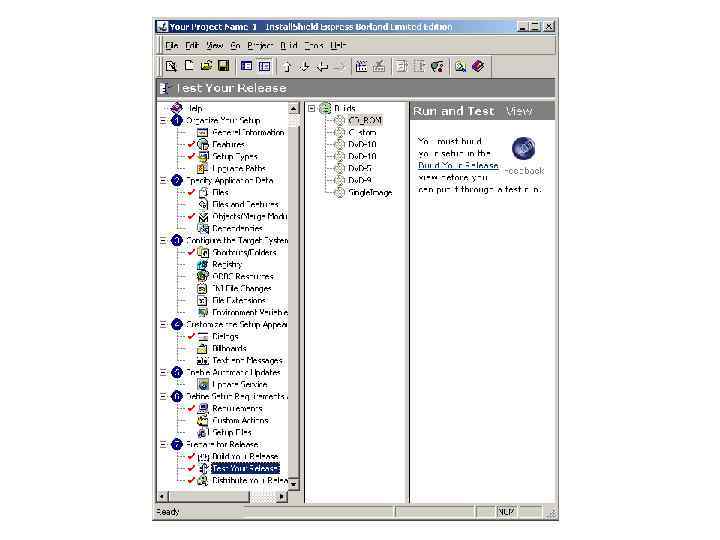This screenshot has width=720, height=540.
Task: Click the tree's horizontal scrollbar right arrow
Action: pyautogui.click(x=282, y=496)
